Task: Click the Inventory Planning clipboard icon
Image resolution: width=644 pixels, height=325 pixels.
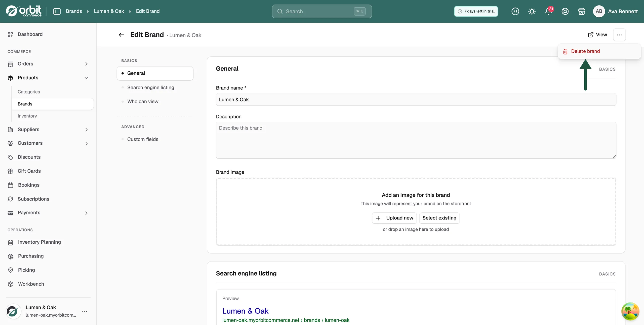Action: tap(10, 242)
